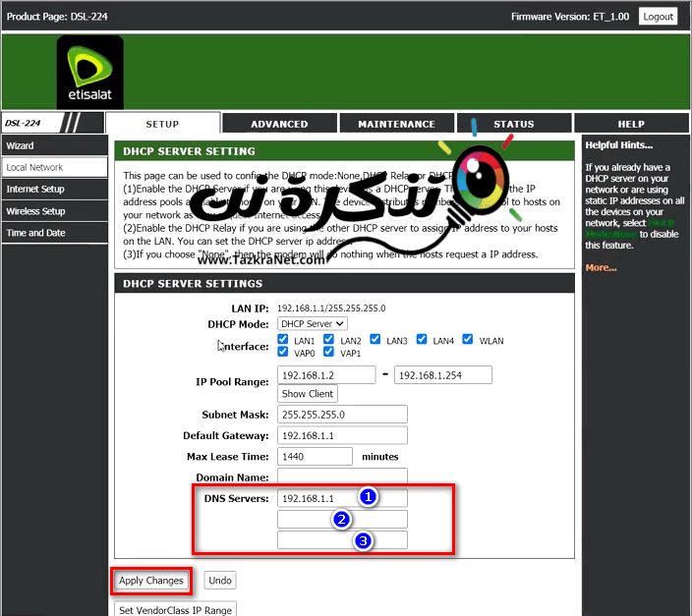Toggle the WLAN interface checkbox
The height and width of the screenshot is (616, 692).
(x=467, y=339)
